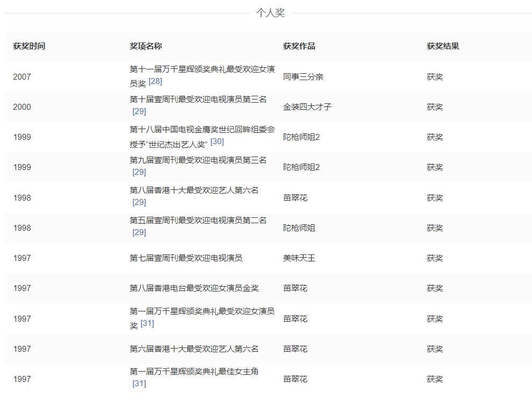Open reference link [29] in the 2000 row
Screen dimensions: 532x405
click(x=139, y=112)
